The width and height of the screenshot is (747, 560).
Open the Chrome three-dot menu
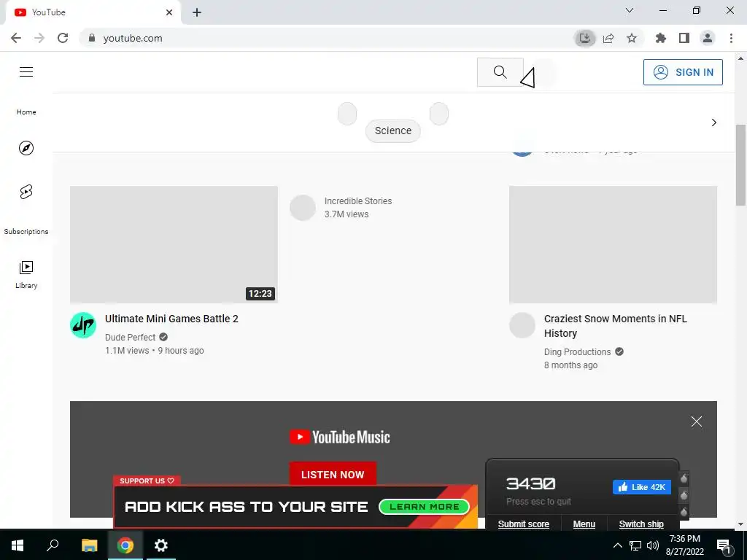click(x=731, y=38)
